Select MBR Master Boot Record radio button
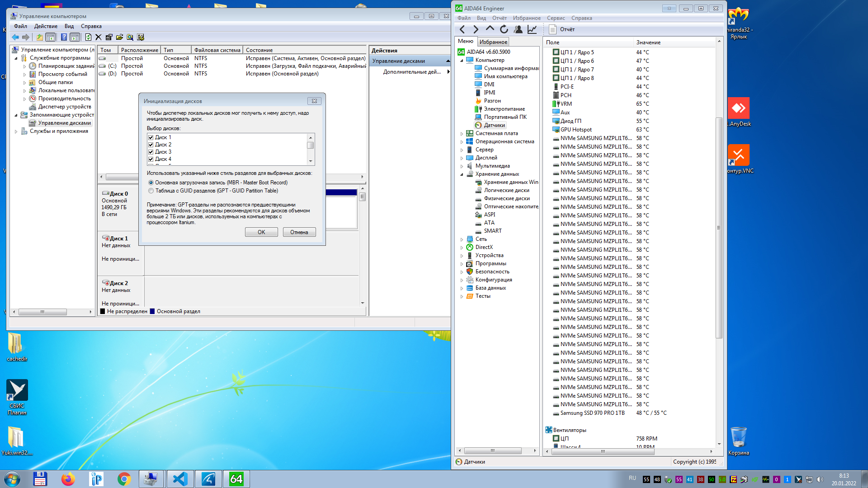 click(x=151, y=183)
